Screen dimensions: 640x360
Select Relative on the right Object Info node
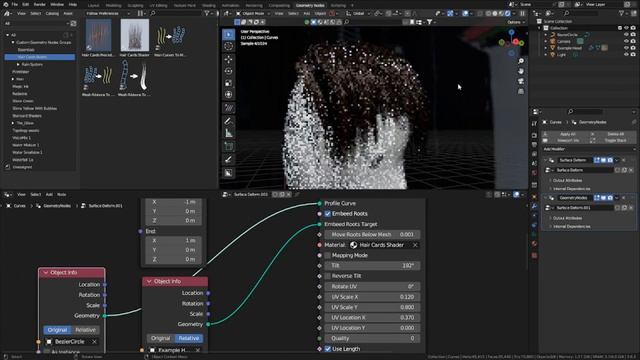coord(189,338)
